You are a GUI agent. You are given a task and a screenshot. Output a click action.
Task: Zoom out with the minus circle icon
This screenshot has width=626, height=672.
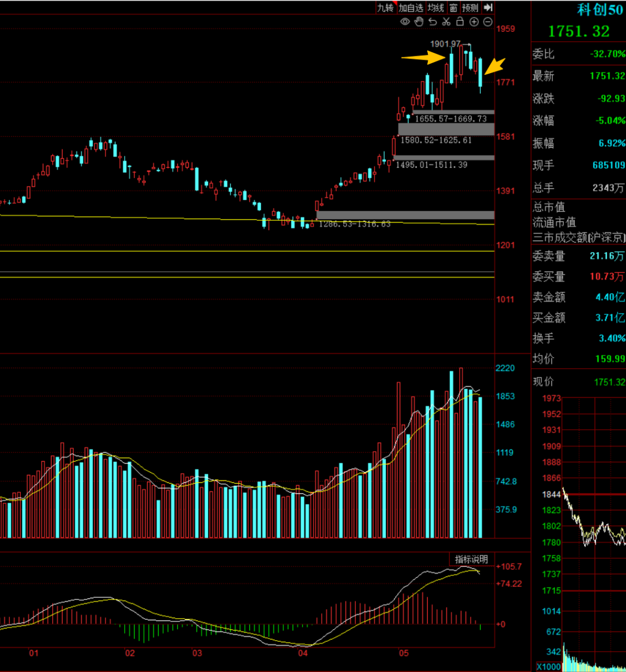(x=487, y=22)
